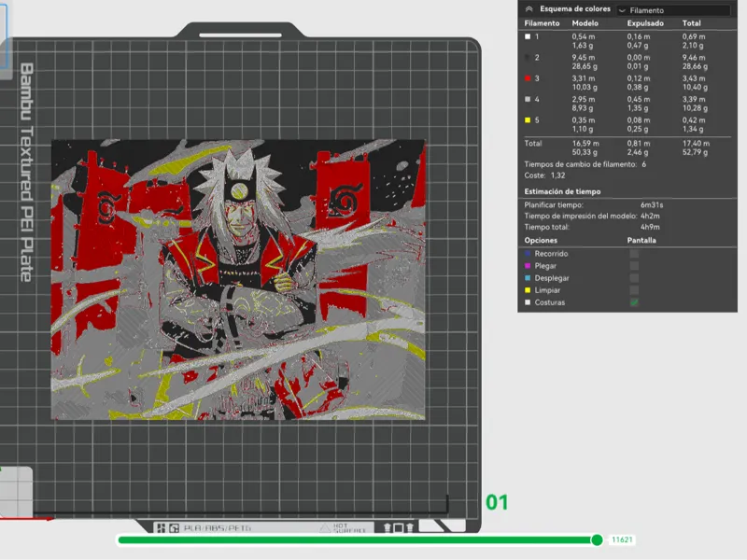The width and height of the screenshot is (747, 560).
Task: Click the PLA/ABS/PETG plate marking
Action: coord(218,528)
